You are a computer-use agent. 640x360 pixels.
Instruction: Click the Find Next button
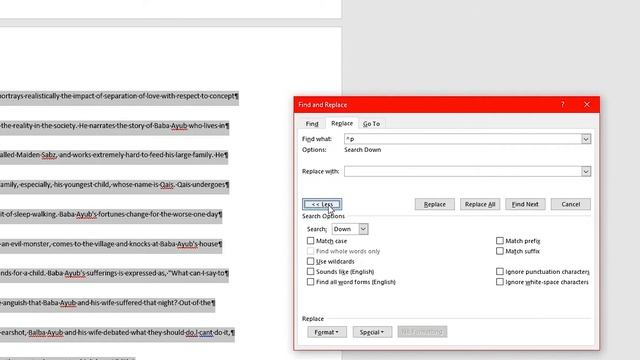(525, 204)
